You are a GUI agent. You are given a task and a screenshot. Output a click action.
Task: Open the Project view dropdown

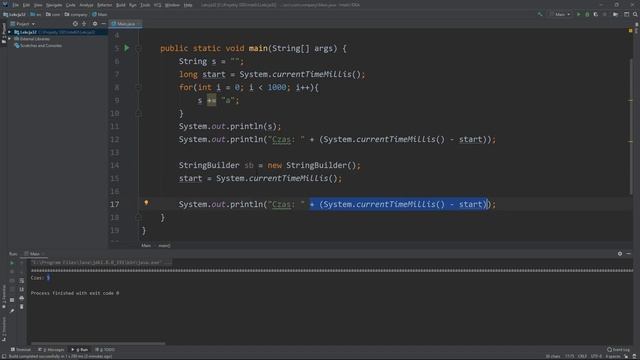(23, 24)
